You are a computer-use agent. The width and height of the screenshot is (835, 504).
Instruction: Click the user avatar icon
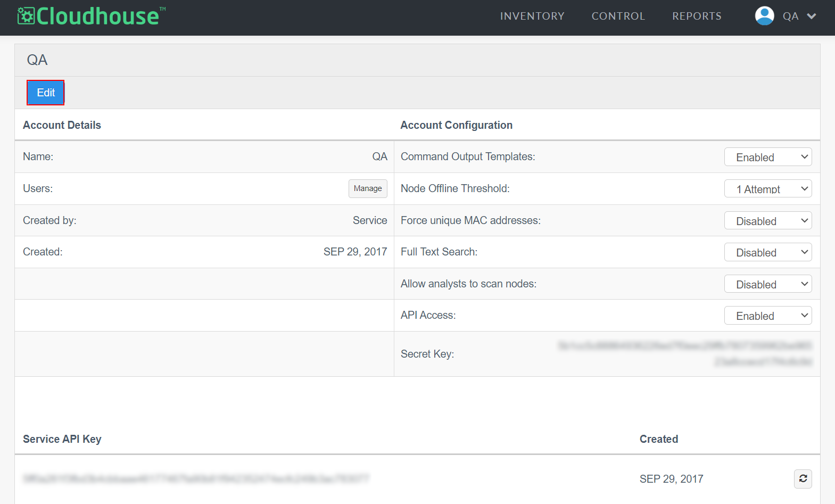coord(764,16)
